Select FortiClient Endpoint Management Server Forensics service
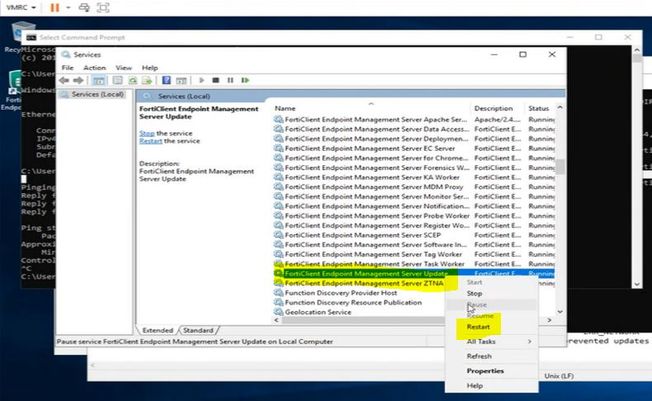Image resolution: width=652 pixels, height=401 pixels. pyautogui.click(x=414, y=168)
